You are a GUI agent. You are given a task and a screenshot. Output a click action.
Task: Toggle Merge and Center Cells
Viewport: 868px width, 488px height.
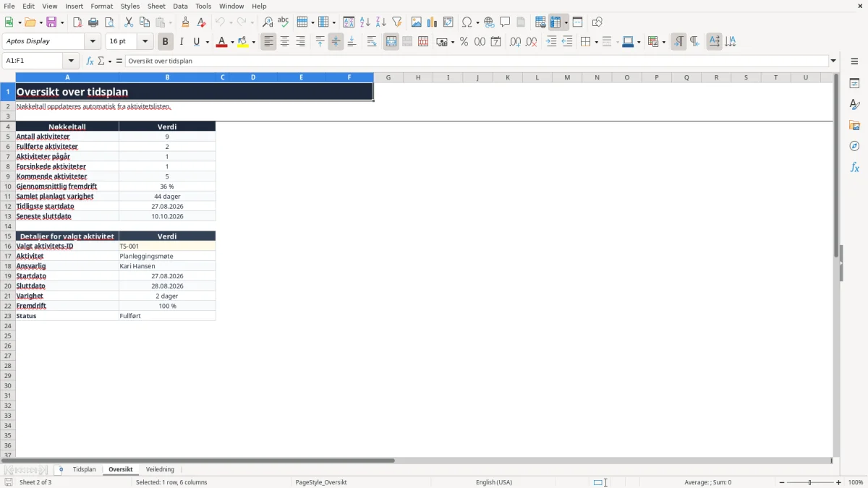coord(391,42)
